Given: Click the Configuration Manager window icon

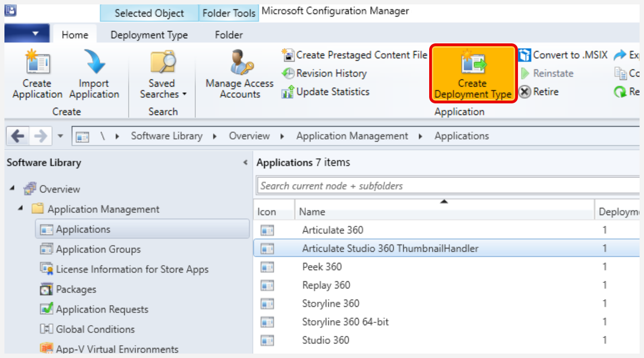Looking at the screenshot, I should coord(11,10).
